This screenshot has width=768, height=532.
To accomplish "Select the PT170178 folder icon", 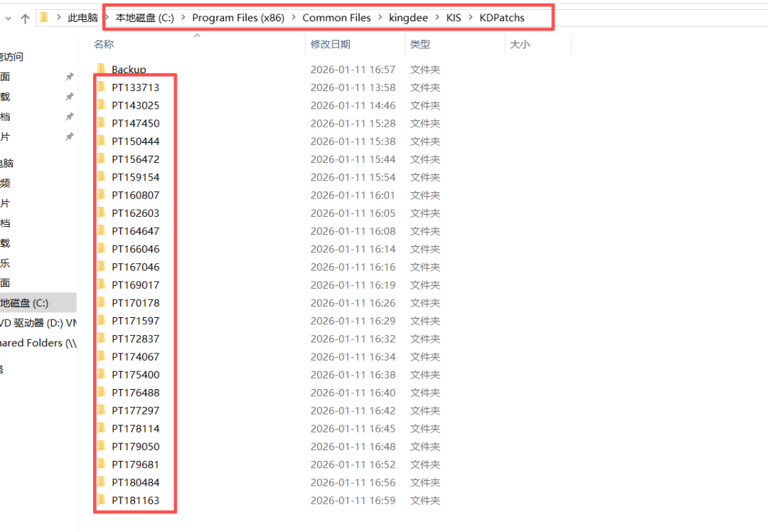I will click(101, 303).
